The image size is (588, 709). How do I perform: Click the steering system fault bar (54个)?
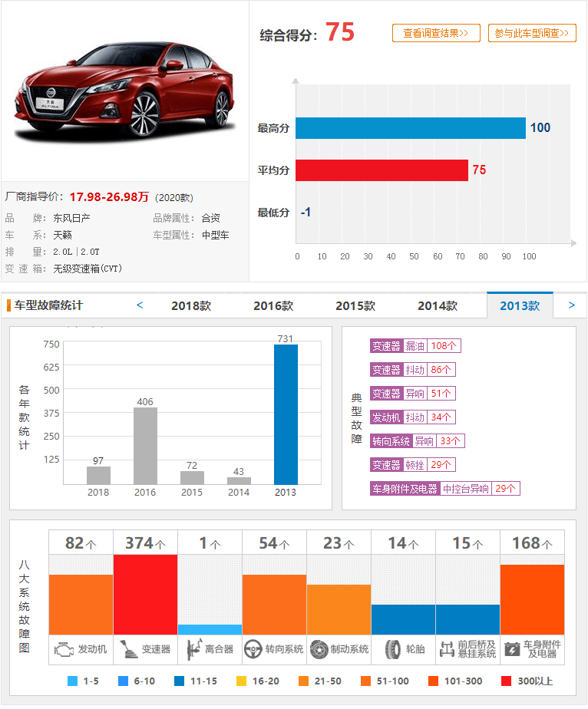(274, 605)
